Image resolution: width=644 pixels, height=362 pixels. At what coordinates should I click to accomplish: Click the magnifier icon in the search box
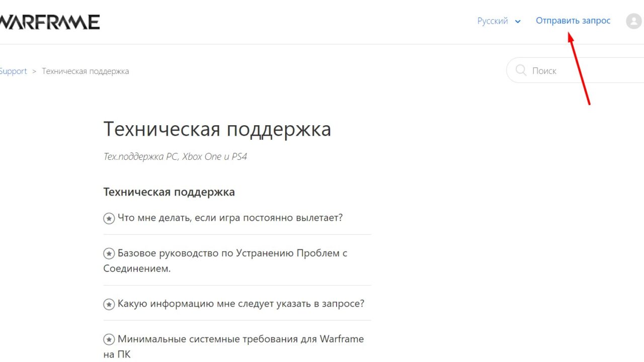[x=521, y=71]
